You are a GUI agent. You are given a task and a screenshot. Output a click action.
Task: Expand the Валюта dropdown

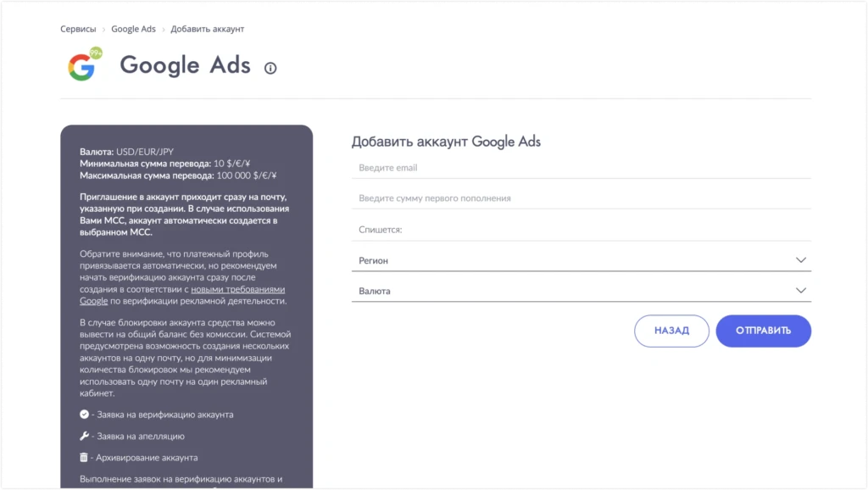click(581, 291)
